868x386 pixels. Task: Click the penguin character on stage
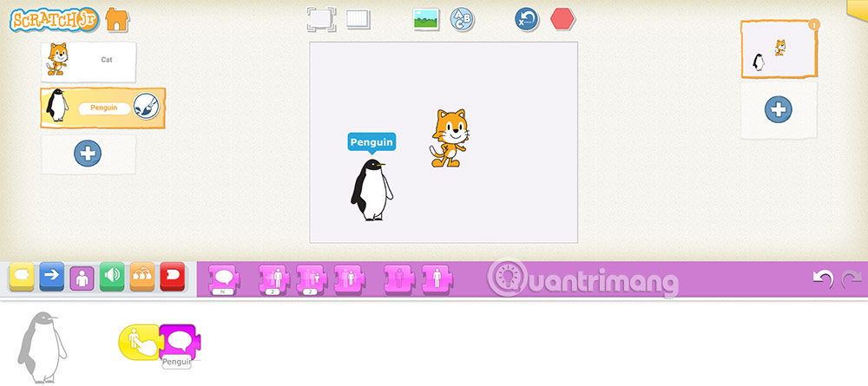372,190
